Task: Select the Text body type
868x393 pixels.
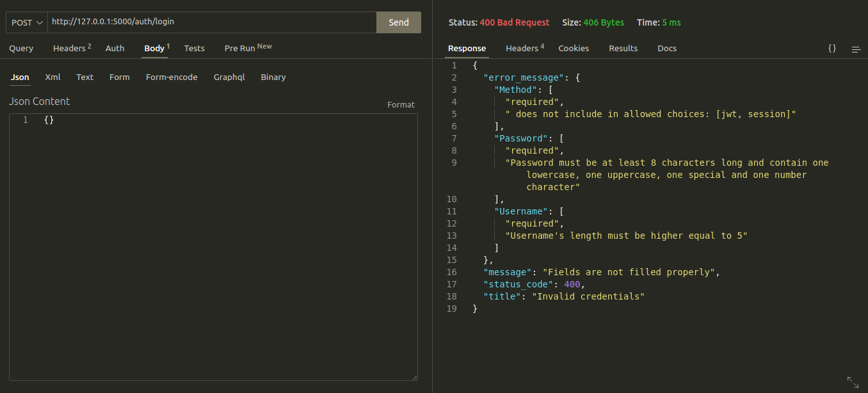Action: pyautogui.click(x=84, y=77)
